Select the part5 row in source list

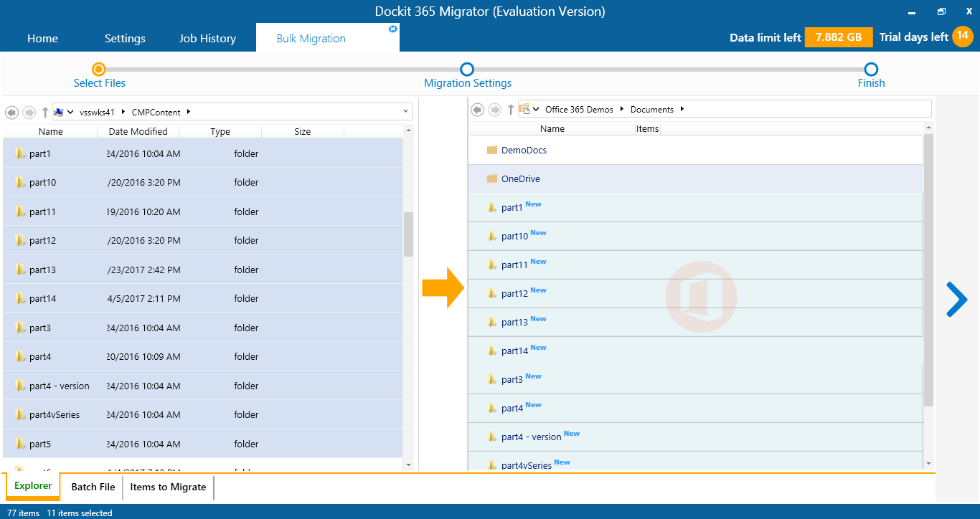203,444
